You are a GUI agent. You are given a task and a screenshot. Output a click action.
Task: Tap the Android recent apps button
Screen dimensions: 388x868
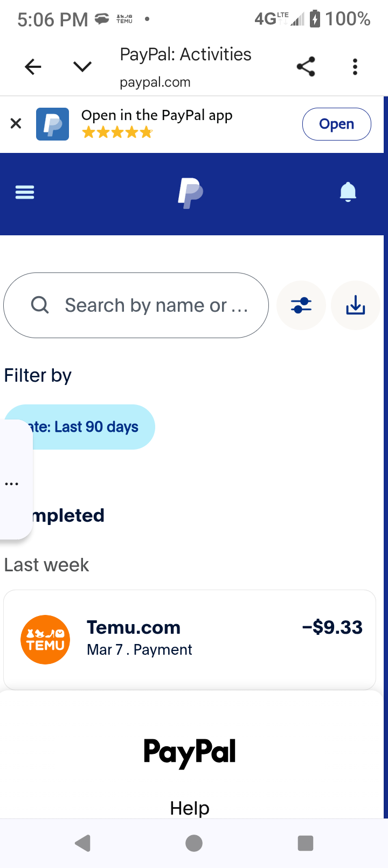click(306, 843)
